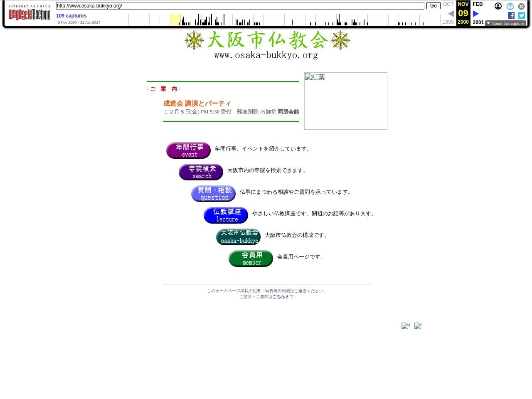Screen dimensions: 532x399
Task: Open the 109 captures link
Action: [x=71, y=16]
